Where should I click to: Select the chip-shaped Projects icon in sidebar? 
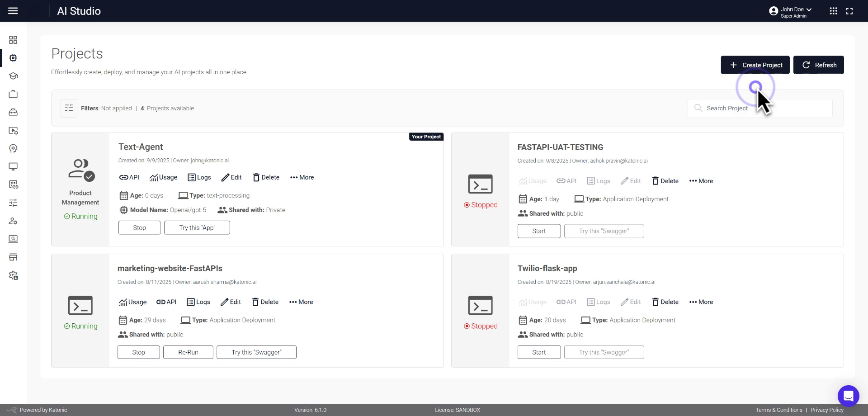13,58
